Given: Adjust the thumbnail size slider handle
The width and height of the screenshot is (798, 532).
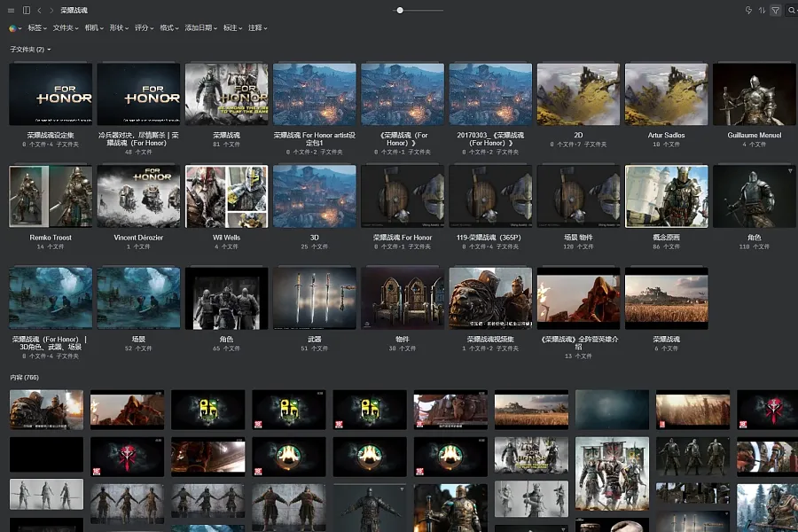Looking at the screenshot, I should [400, 10].
